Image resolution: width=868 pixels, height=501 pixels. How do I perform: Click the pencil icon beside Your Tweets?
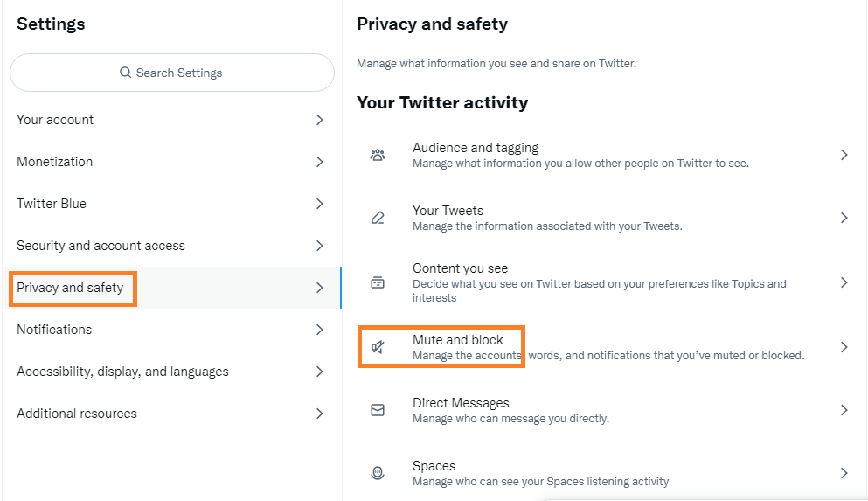click(x=378, y=218)
